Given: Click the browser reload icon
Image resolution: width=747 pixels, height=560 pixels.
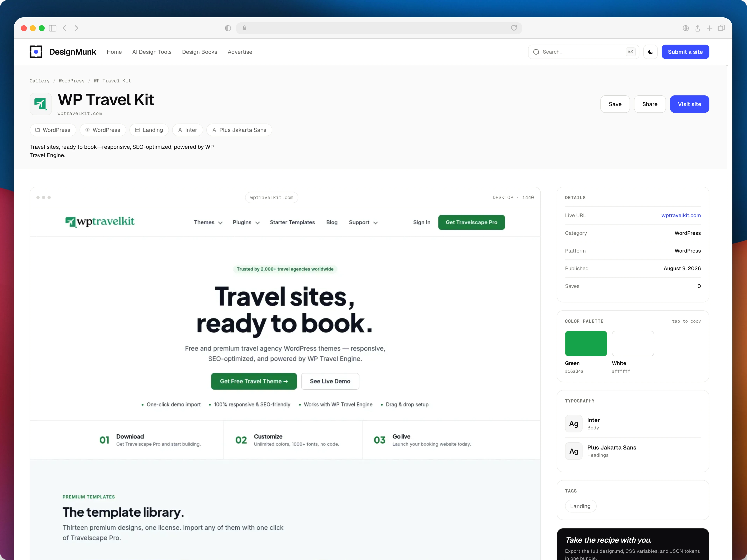Looking at the screenshot, I should tap(514, 28).
